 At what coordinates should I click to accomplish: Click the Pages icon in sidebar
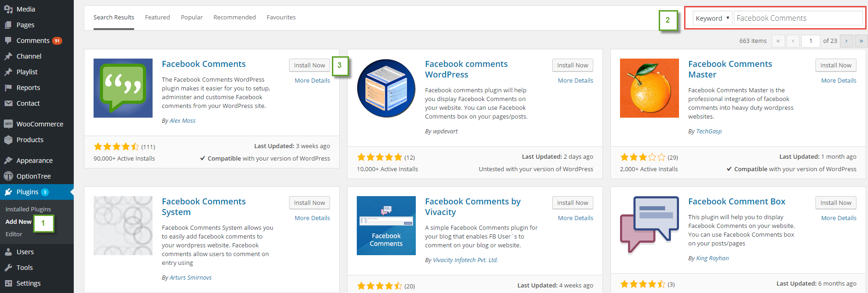click(8, 25)
